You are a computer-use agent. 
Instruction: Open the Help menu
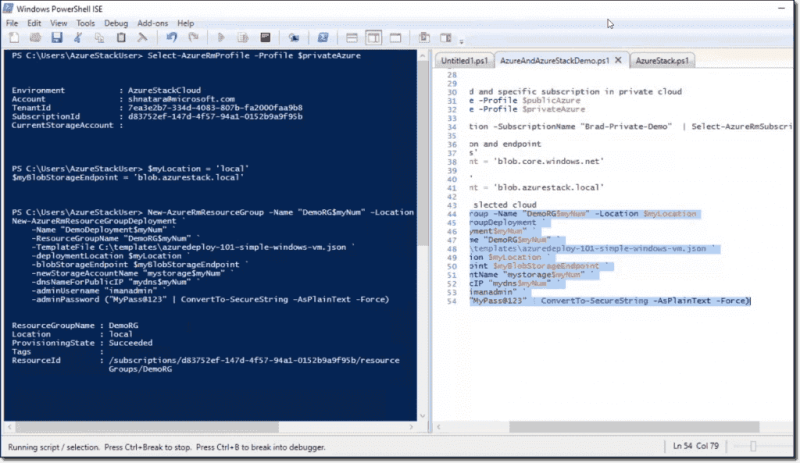186,23
